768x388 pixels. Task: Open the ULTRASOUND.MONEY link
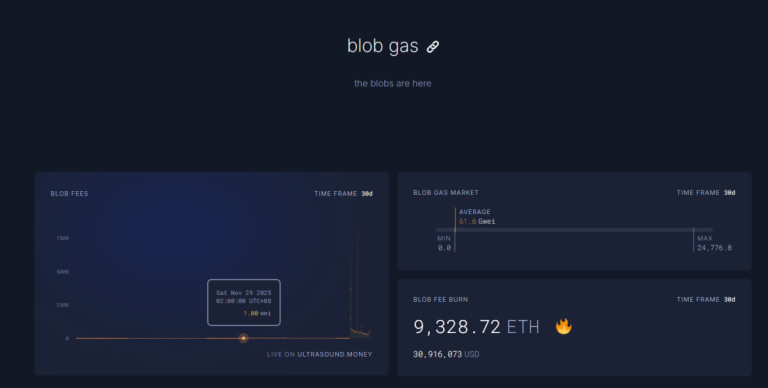click(335, 354)
